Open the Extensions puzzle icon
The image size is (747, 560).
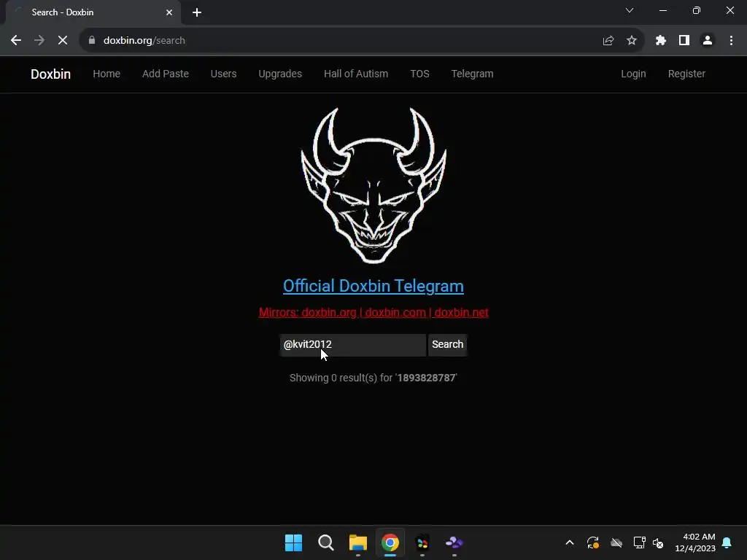pos(661,41)
